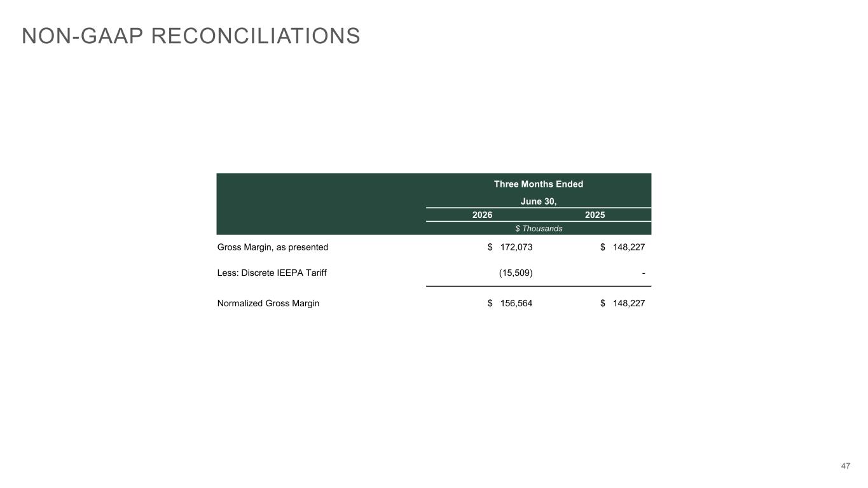Screen dimensions: 868x488
Task: Select the NON-GAAP RECONCILIATIONS slide title
Action: point(191,36)
